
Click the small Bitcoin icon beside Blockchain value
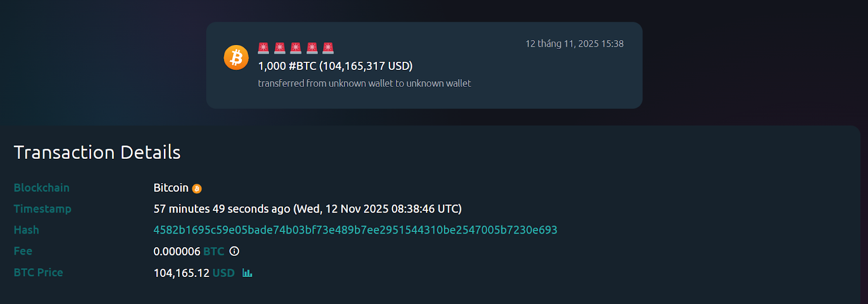[x=197, y=189]
